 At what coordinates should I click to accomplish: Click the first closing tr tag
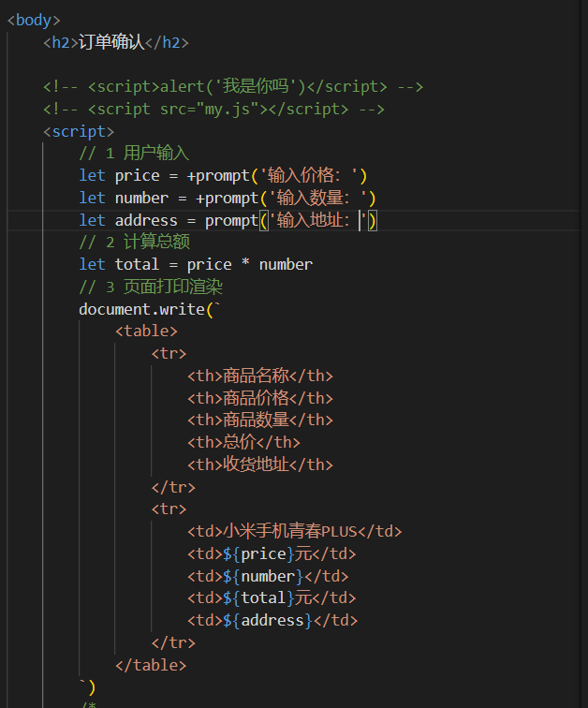click(173, 487)
